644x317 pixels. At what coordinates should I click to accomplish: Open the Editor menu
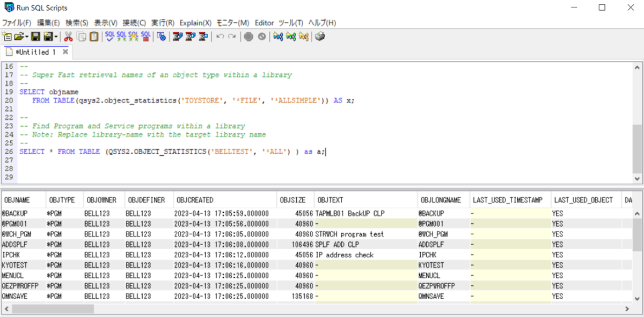click(264, 23)
